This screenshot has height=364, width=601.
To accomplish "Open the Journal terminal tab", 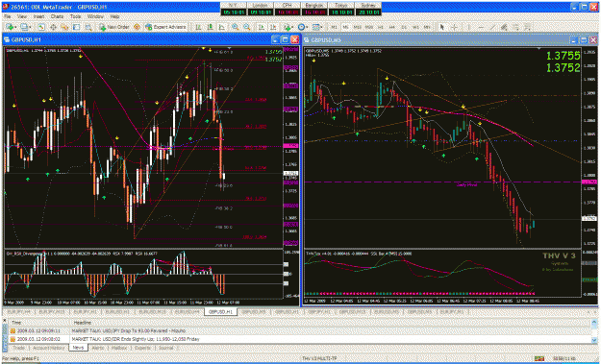I will [x=165, y=348].
